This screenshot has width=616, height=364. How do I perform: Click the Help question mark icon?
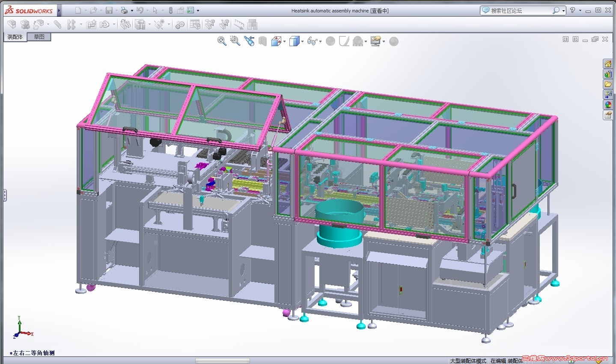572,10
